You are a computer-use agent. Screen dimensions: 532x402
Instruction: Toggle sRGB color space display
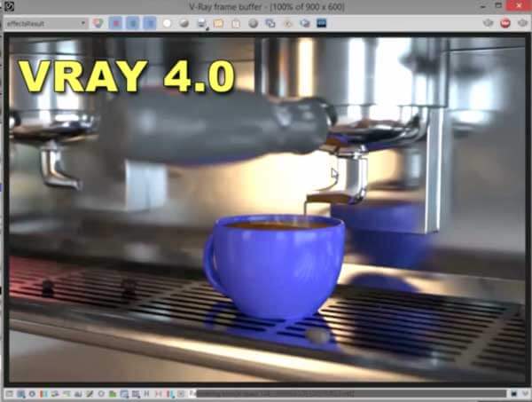click(x=101, y=394)
